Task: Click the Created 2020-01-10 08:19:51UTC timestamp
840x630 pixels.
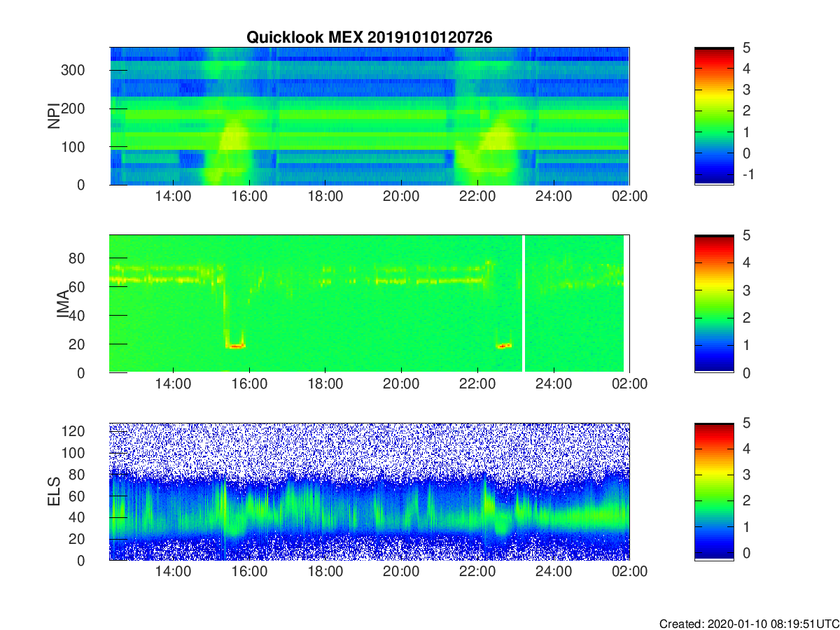Action: coord(748,624)
